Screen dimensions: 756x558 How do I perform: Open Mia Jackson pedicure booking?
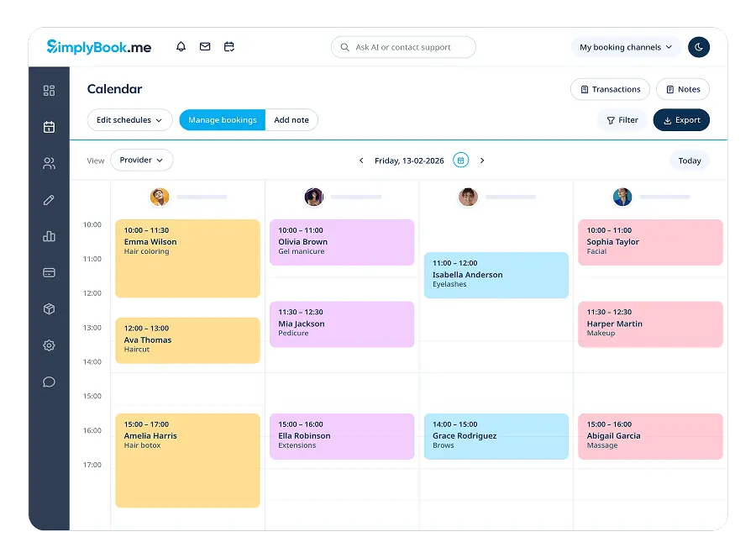tap(342, 324)
